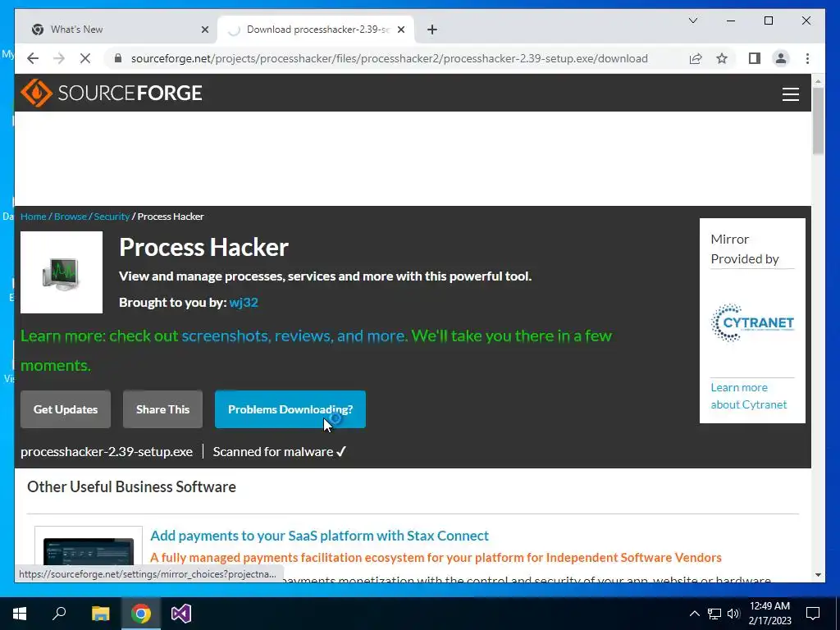The height and width of the screenshot is (630, 840).
Task: Open the browser side panel icon
Action: [x=755, y=58]
